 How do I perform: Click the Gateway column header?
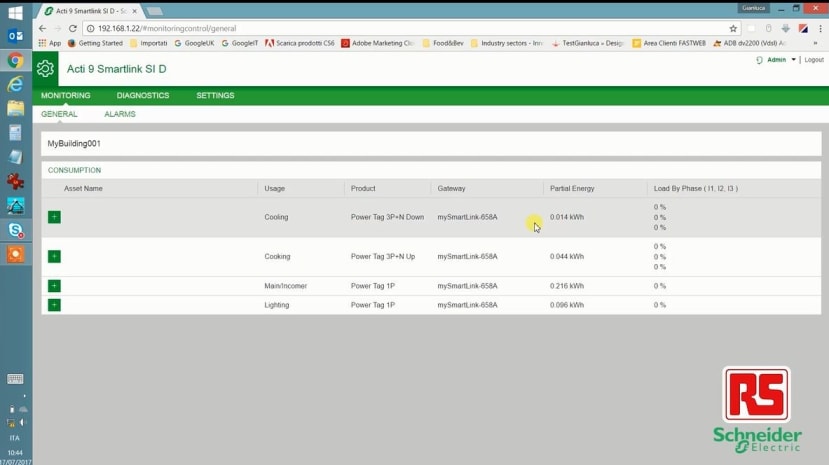click(x=451, y=189)
